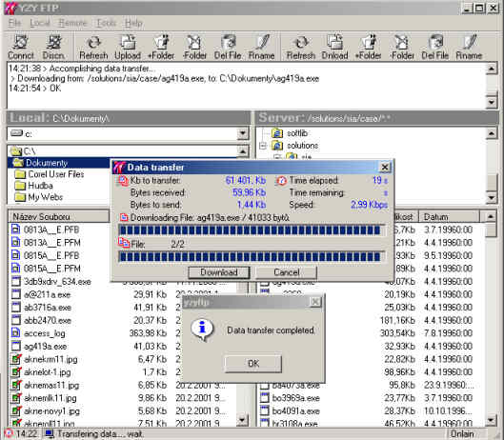The image size is (504, 440).
Task: Click the ag419a.exe file progress bar
Action: (x=252, y=230)
